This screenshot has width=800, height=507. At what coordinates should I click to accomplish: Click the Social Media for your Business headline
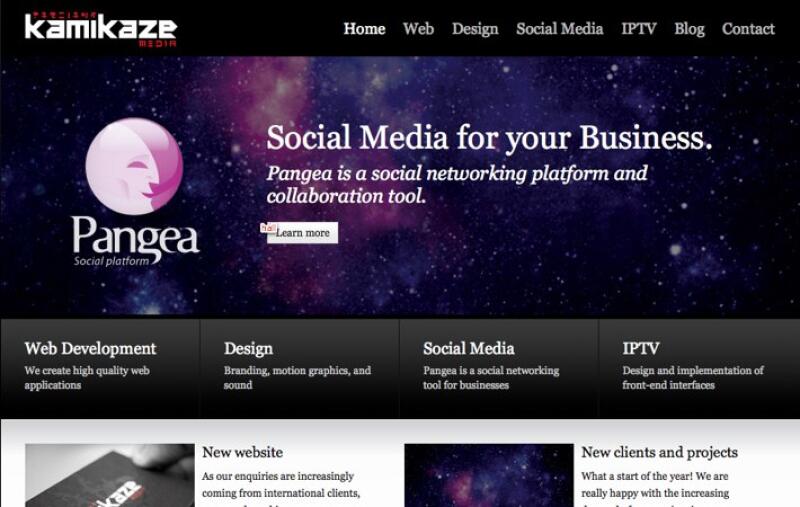[489, 138]
